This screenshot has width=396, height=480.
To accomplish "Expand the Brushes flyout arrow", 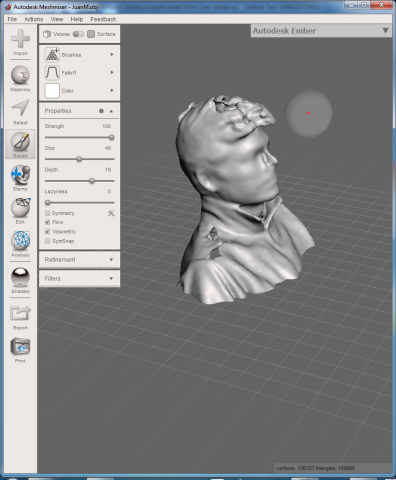I will click(x=112, y=55).
